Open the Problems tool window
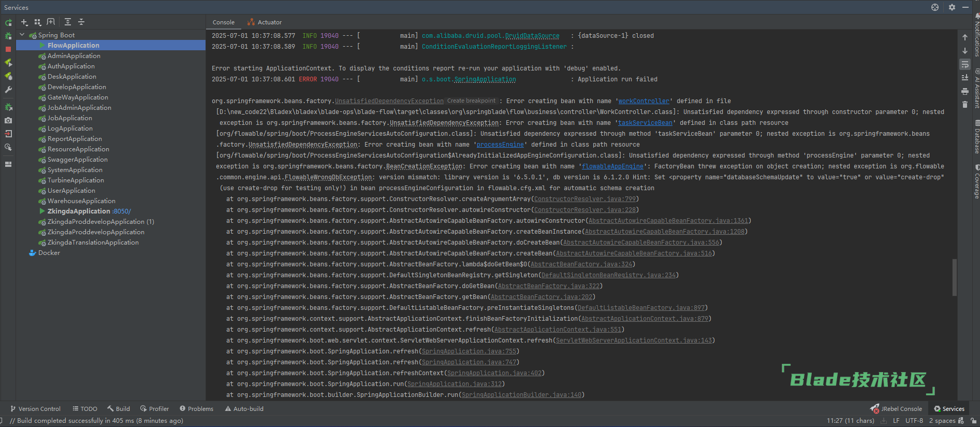Viewport: 980px width, 427px height. point(196,409)
